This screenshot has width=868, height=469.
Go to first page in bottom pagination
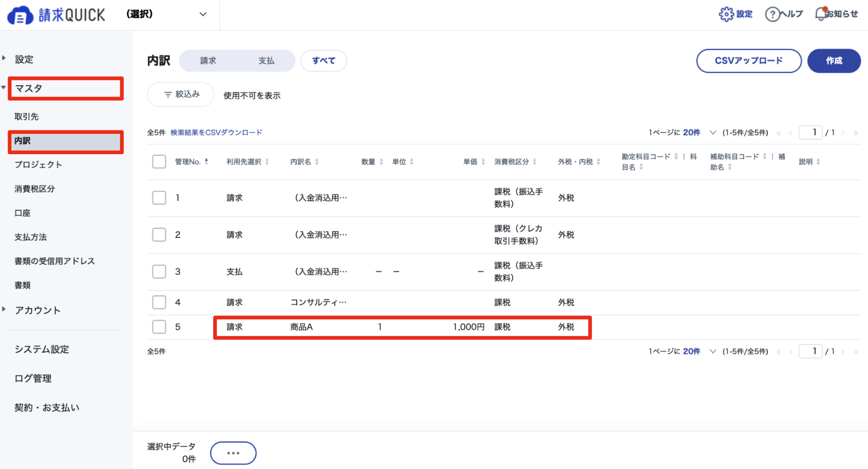point(778,352)
